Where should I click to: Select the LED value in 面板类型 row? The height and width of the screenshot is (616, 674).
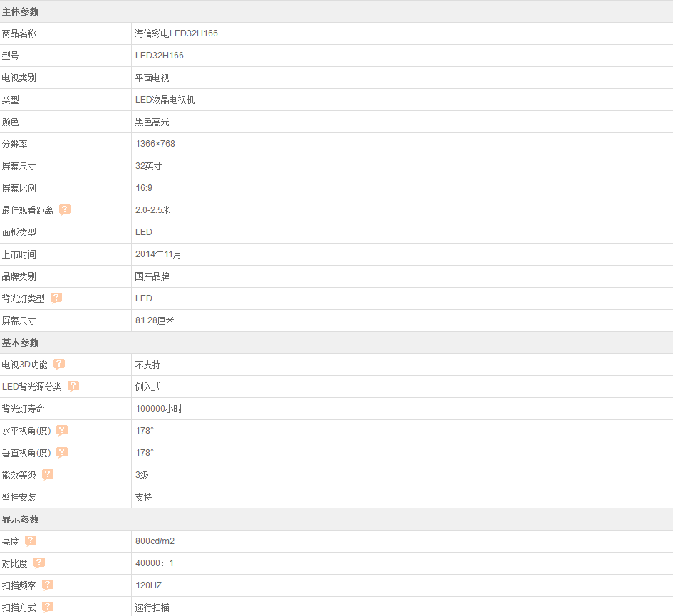pyautogui.click(x=144, y=232)
